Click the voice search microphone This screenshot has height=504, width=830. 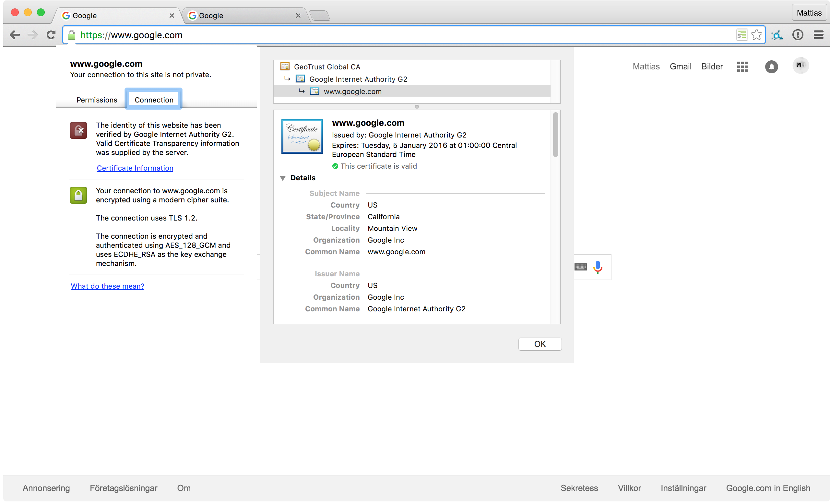click(598, 267)
